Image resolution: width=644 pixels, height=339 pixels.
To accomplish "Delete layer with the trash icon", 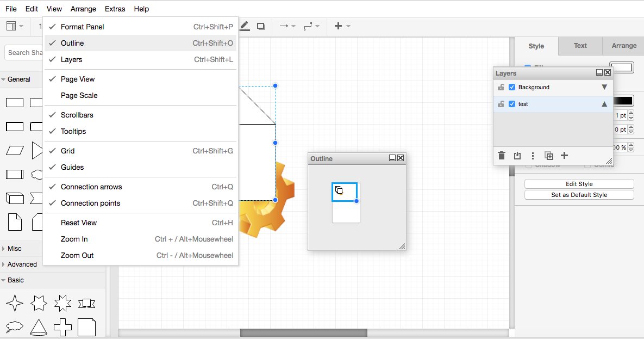I will (x=502, y=156).
